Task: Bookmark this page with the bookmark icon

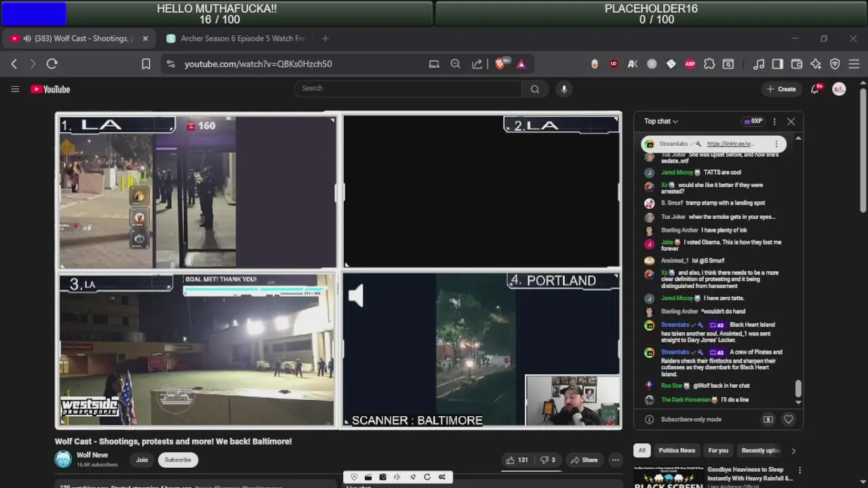Action: [146, 64]
